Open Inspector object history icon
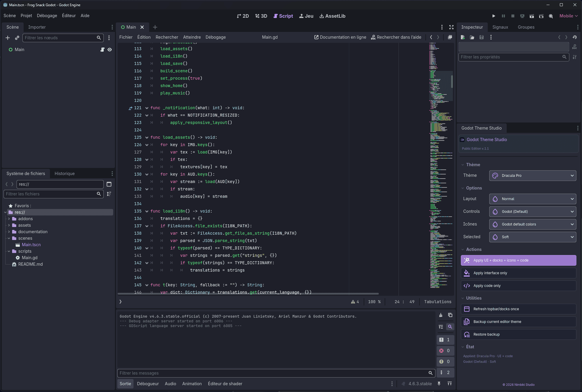The height and width of the screenshot is (392, 582). tap(575, 37)
